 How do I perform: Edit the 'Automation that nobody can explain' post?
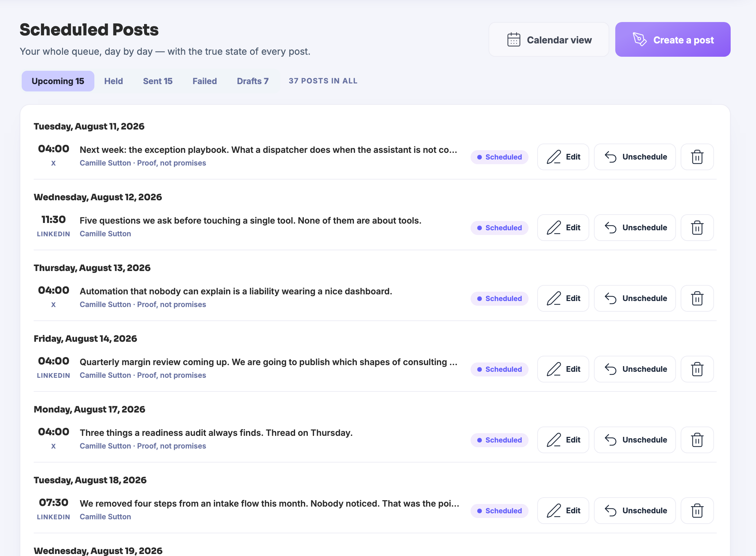point(563,298)
